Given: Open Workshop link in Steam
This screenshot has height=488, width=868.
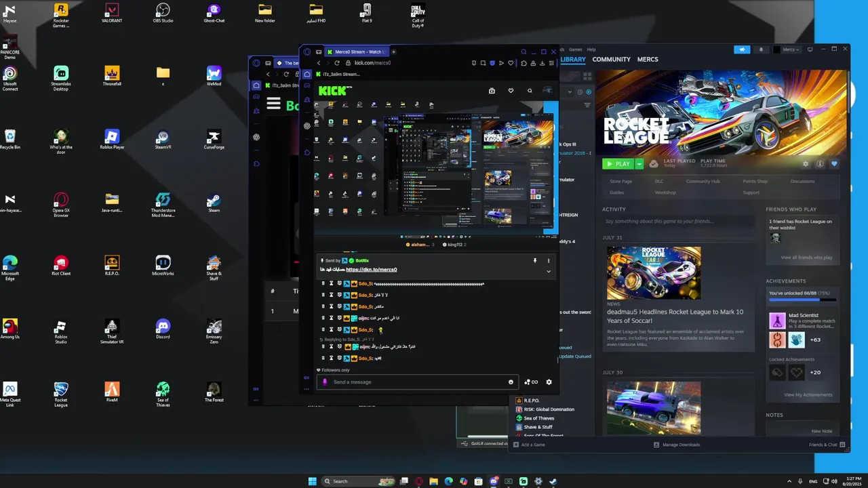Looking at the screenshot, I should coord(665,192).
